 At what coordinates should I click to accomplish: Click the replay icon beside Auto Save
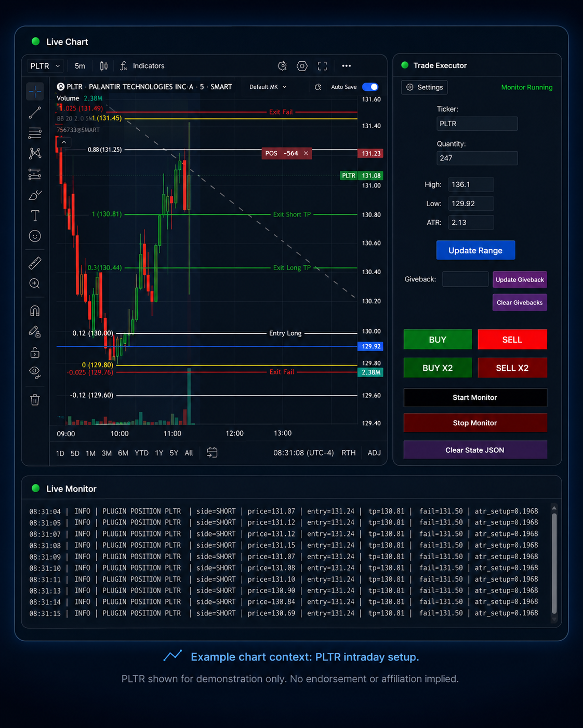click(x=318, y=87)
